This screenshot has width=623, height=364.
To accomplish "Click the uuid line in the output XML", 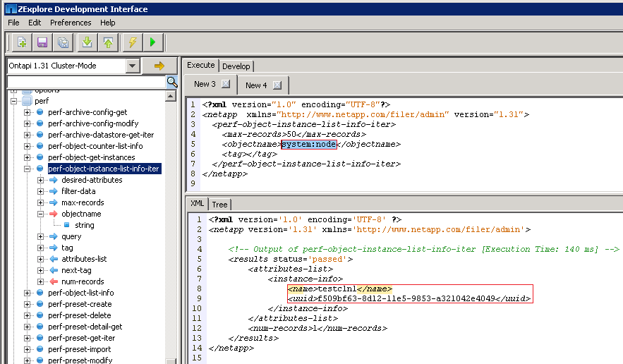I will coord(409,298).
